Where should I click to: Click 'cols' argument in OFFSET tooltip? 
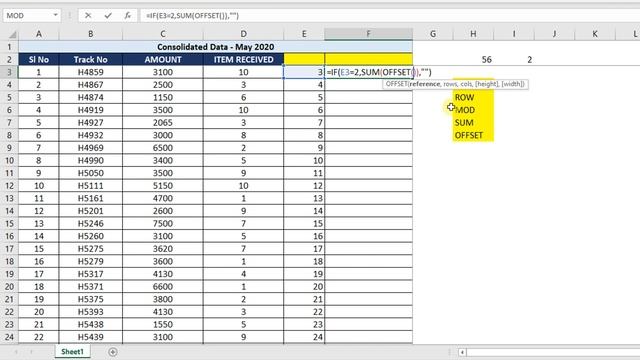click(x=466, y=84)
